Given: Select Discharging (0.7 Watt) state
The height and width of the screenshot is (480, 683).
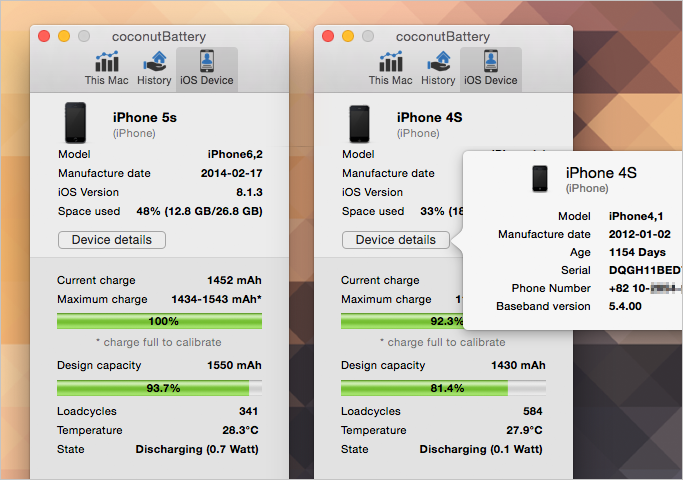Looking at the screenshot, I should (197, 450).
